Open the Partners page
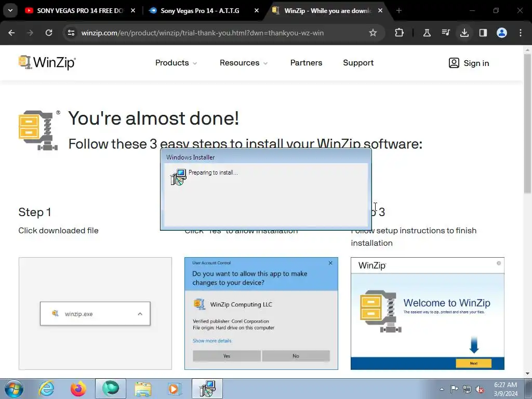 click(x=306, y=63)
